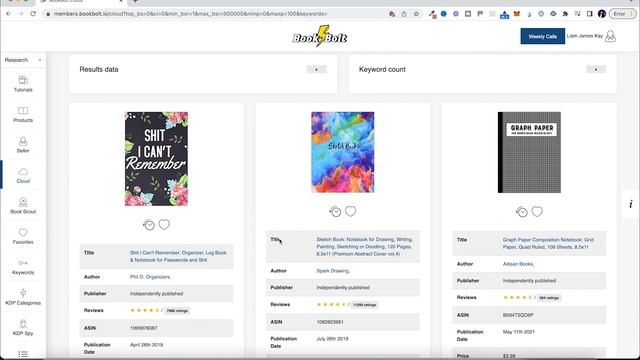Click Sketch Book cover image
The width and height of the screenshot is (640, 360).
point(343,152)
